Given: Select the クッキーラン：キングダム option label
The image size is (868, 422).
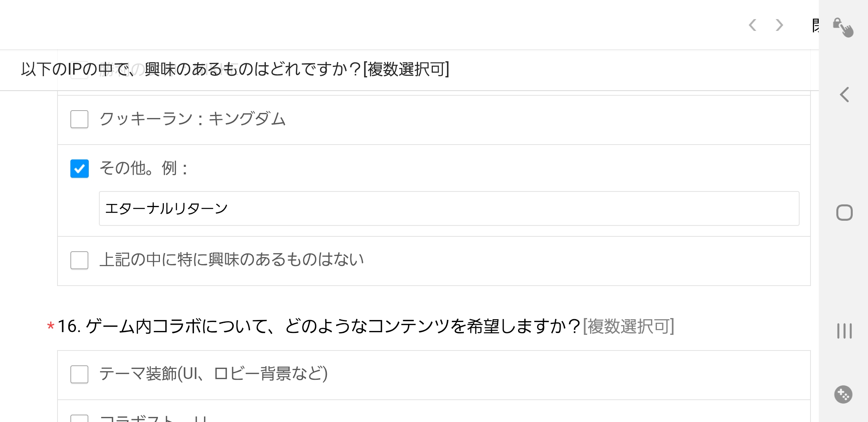Looking at the screenshot, I should [192, 119].
